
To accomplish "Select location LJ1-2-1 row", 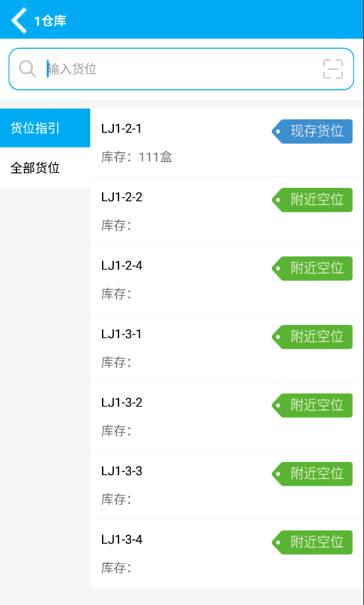I will [x=227, y=142].
